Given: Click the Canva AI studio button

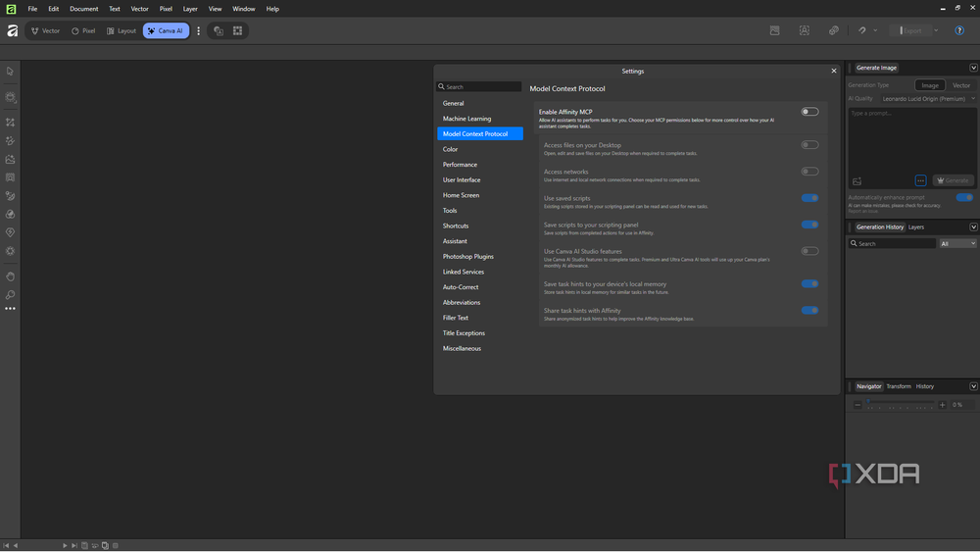Looking at the screenshot, I should tap(166, 30).
